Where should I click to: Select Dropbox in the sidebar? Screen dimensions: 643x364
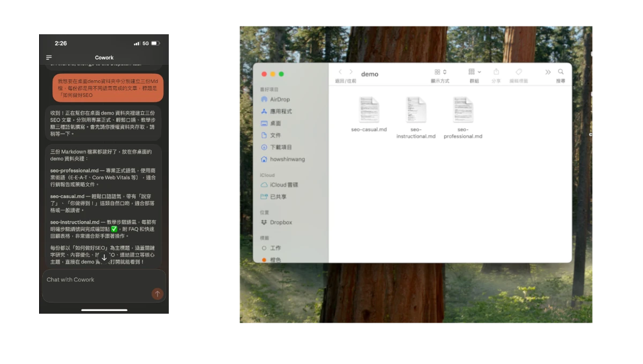[x=281, y=222]
